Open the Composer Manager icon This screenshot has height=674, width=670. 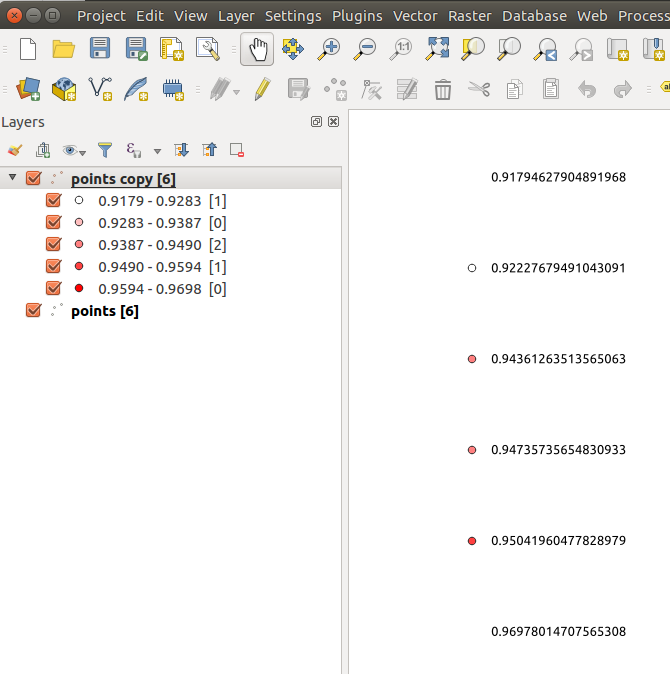pos(208,49)
